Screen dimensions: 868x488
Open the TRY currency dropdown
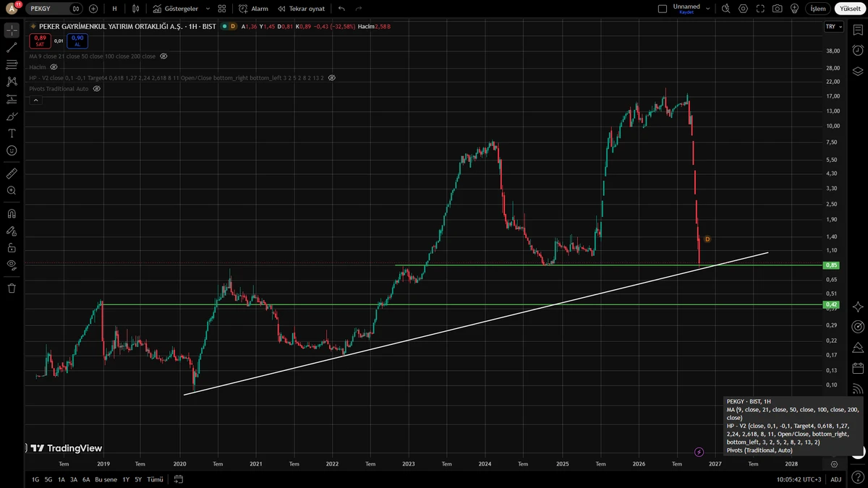pos(834,27)
